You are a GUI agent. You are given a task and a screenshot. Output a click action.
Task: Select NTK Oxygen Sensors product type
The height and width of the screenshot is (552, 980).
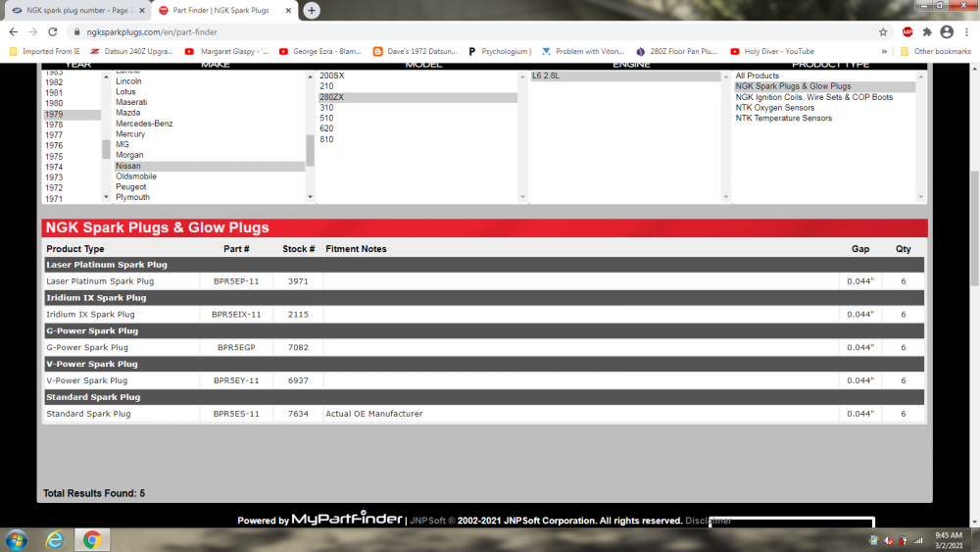click(775, 108)
